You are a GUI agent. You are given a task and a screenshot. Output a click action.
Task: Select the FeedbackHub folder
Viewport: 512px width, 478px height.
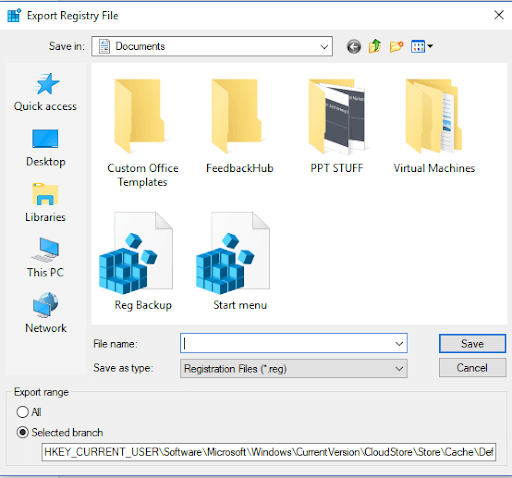239,127
